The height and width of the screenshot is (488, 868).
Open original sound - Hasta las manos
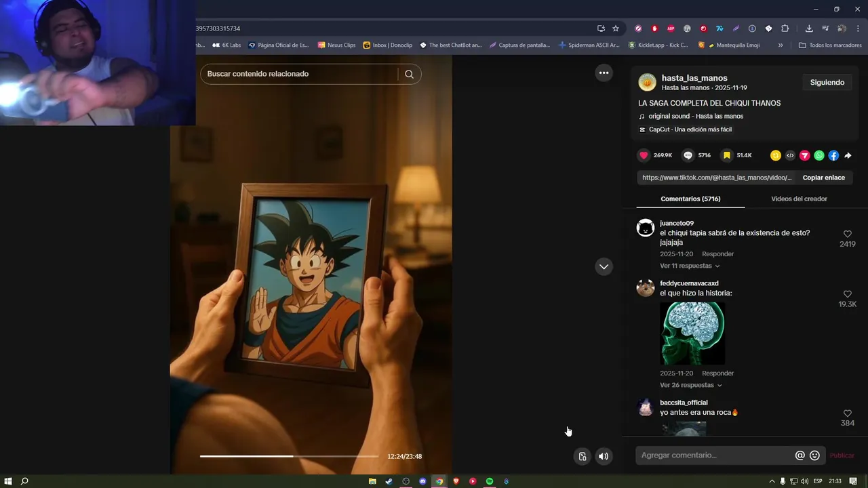coord(696,116)
